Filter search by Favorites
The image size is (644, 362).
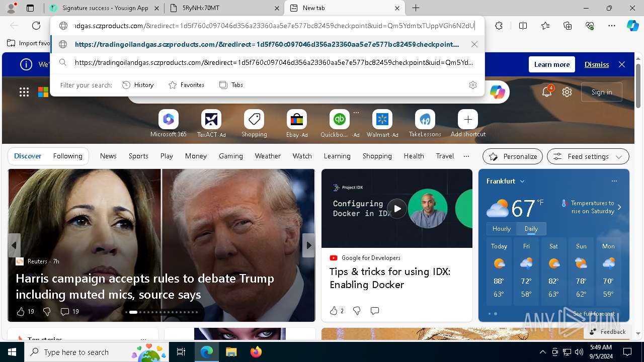[186, 85]
